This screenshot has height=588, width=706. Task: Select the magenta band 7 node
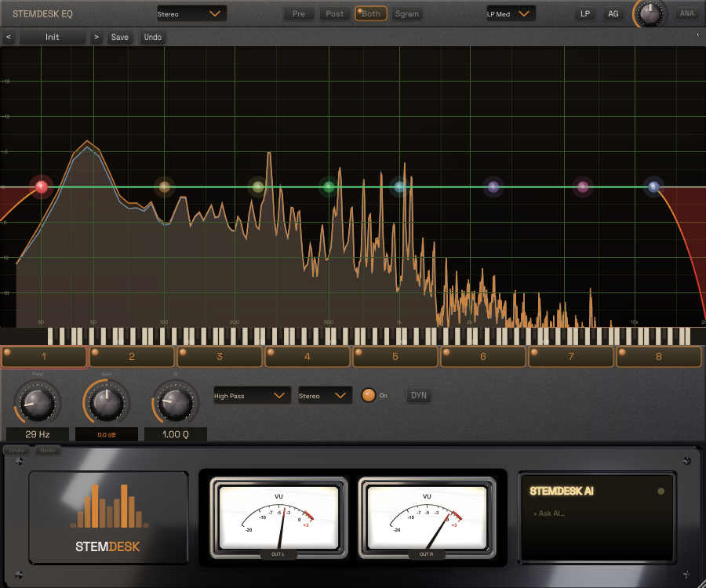pos(583,187)
